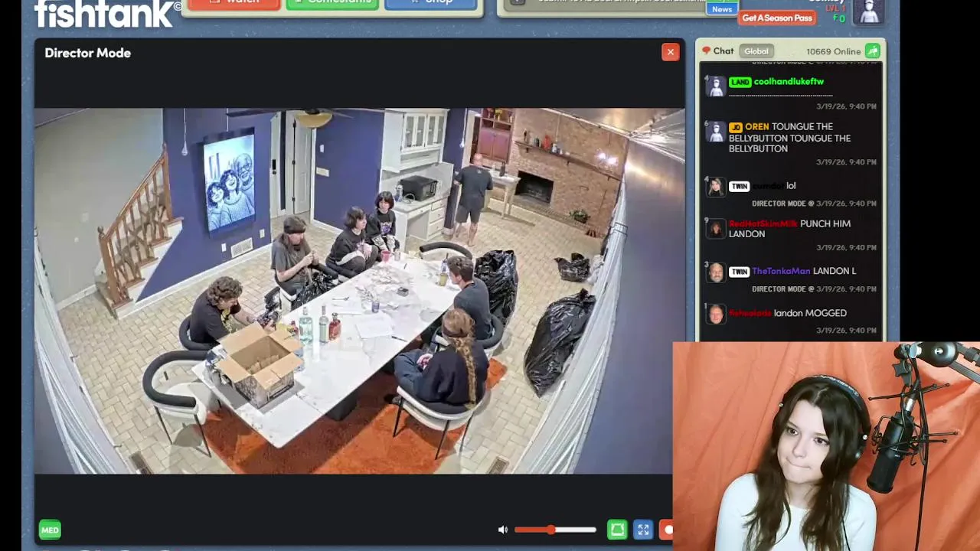Click OREN's username in chat
The image size is (980, 551).
tap(756, 127)
